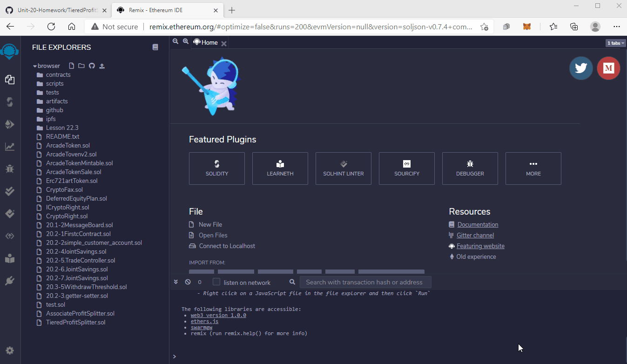This screenshot has width=627, height=364.
Task: Click the SOLIDITY featured plugin button
Action: [217, 169]
